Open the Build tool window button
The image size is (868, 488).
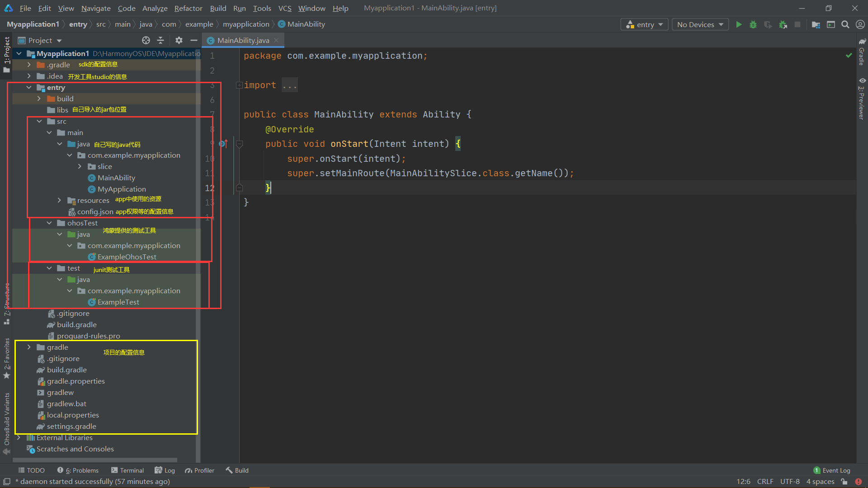[237, 470]
